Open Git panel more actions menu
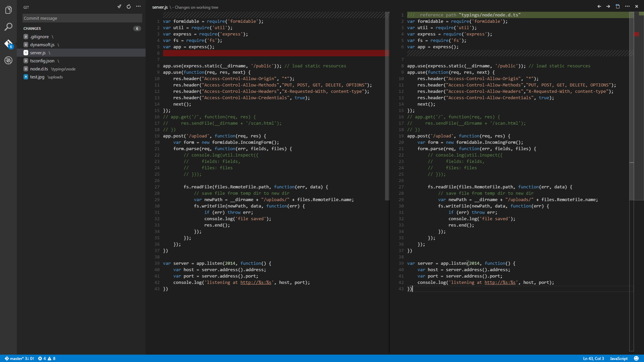This screenshot has height=362, width=644. pos(138,6)
